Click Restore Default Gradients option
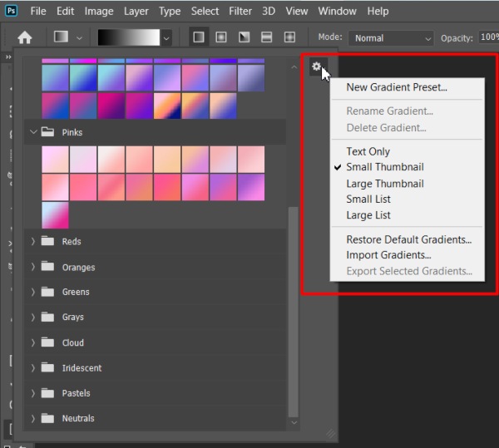 click(x=408, y=239)
